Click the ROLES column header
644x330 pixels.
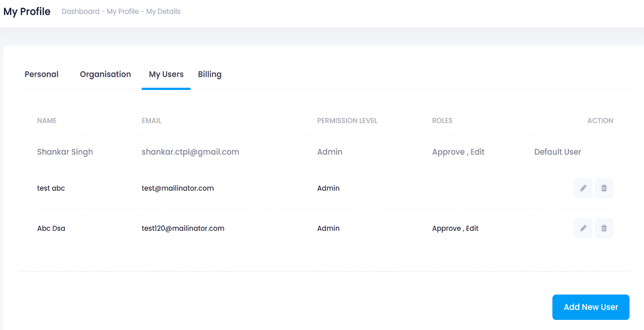tap(442, 121)
